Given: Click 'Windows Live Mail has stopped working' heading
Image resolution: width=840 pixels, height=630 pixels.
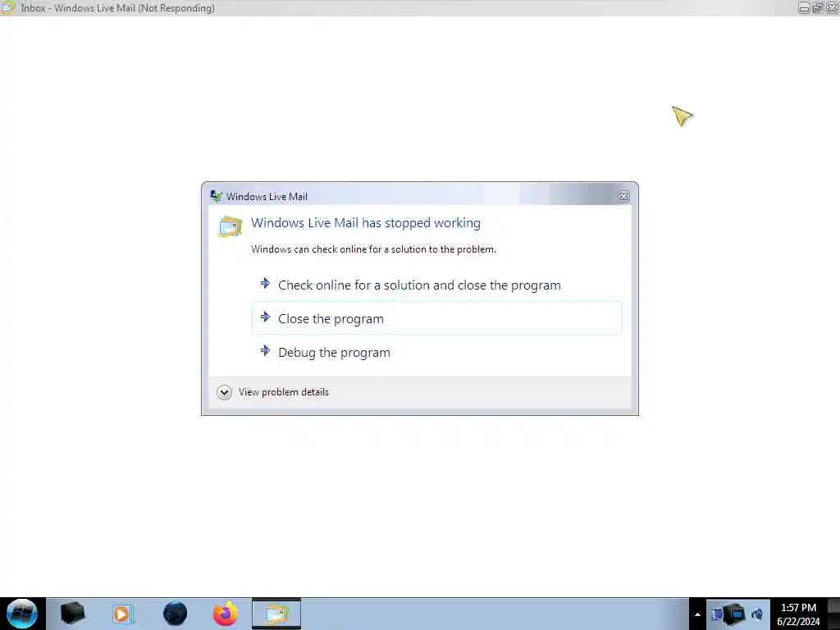Looking at the screenshot, I should 366,223.
